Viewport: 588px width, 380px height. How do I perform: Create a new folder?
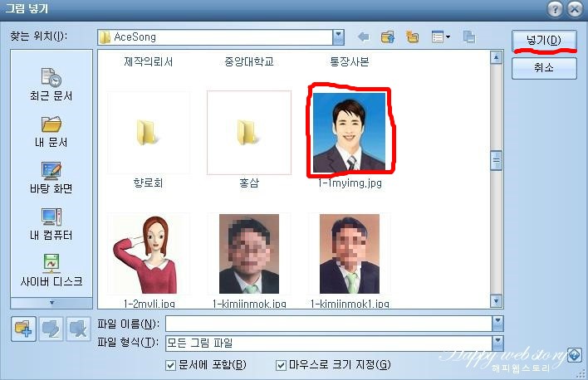tap(412, 37)
